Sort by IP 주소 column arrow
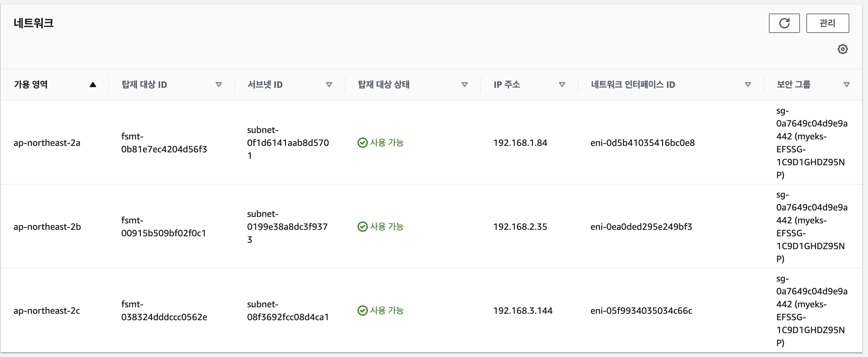The width and height of the screenshot is (868, 357). (x=562, y=85)
